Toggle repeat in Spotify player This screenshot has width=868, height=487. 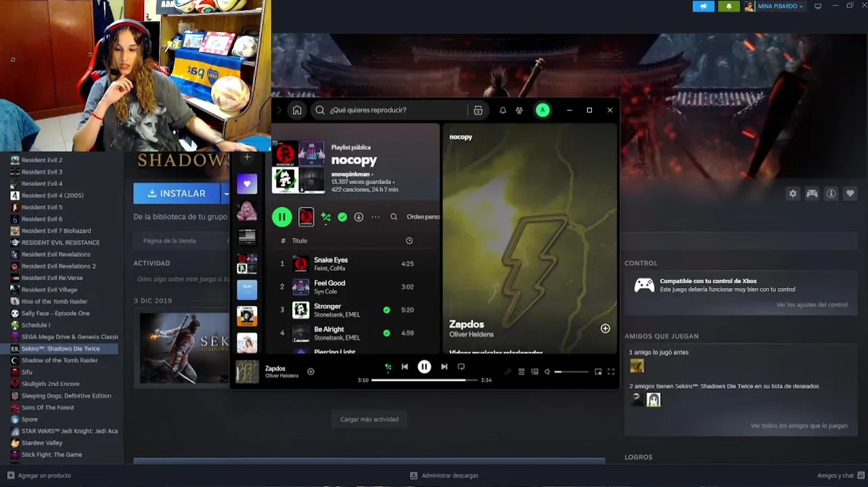(x=461, y=367)
